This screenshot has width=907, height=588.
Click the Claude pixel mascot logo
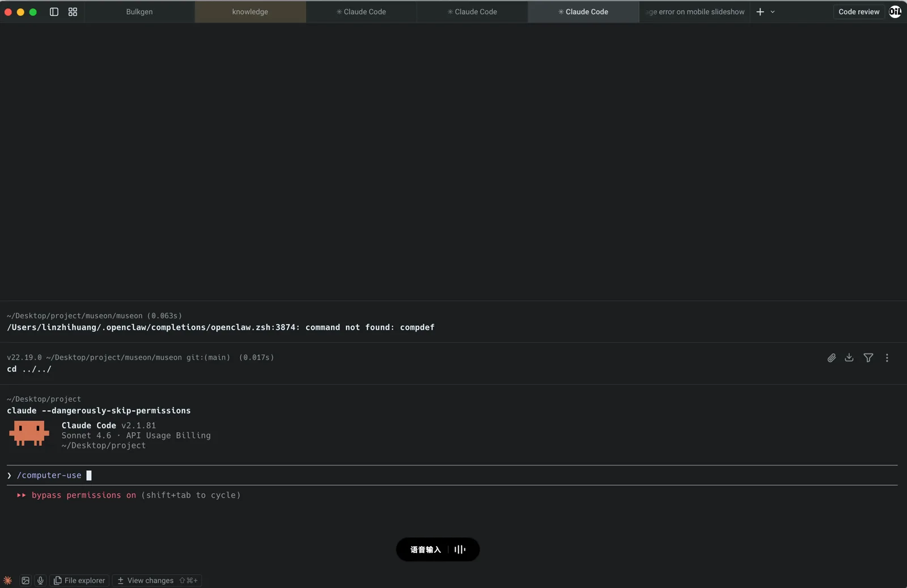tap(29, 433)
